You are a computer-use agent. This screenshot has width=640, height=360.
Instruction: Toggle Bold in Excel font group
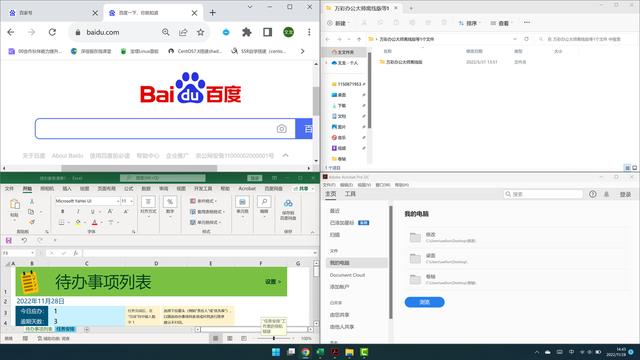click(62, 211)
